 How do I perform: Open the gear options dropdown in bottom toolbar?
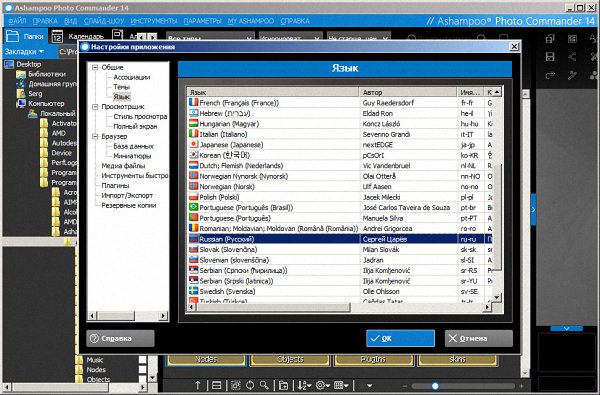pyautogui.click(x=323, y=385)
